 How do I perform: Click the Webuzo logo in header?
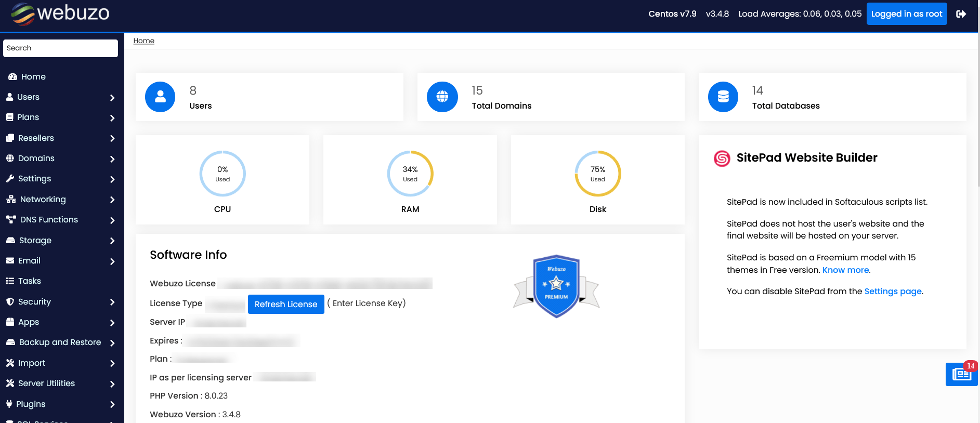tap(60, 13)
